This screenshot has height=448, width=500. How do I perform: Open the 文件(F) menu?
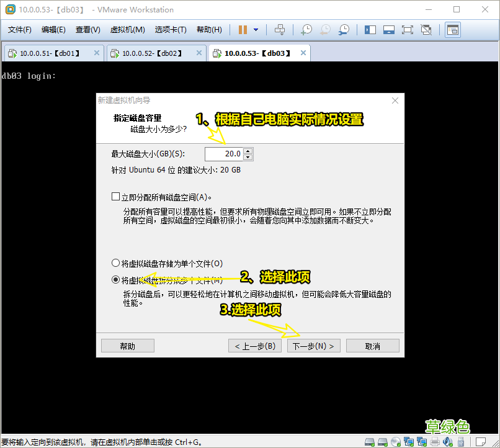tap(20, 30)
